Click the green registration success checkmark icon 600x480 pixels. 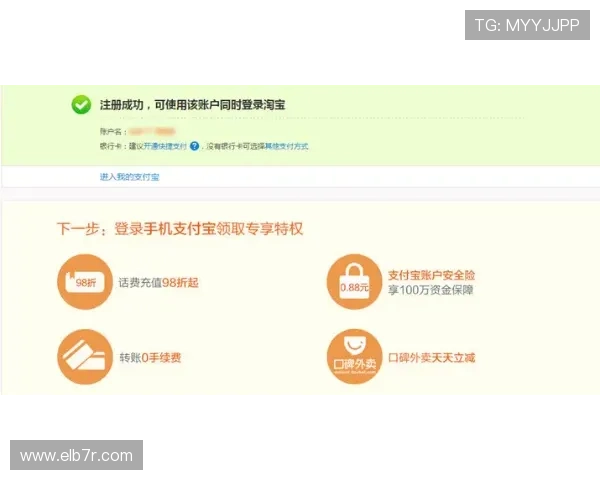coord(81,104)
